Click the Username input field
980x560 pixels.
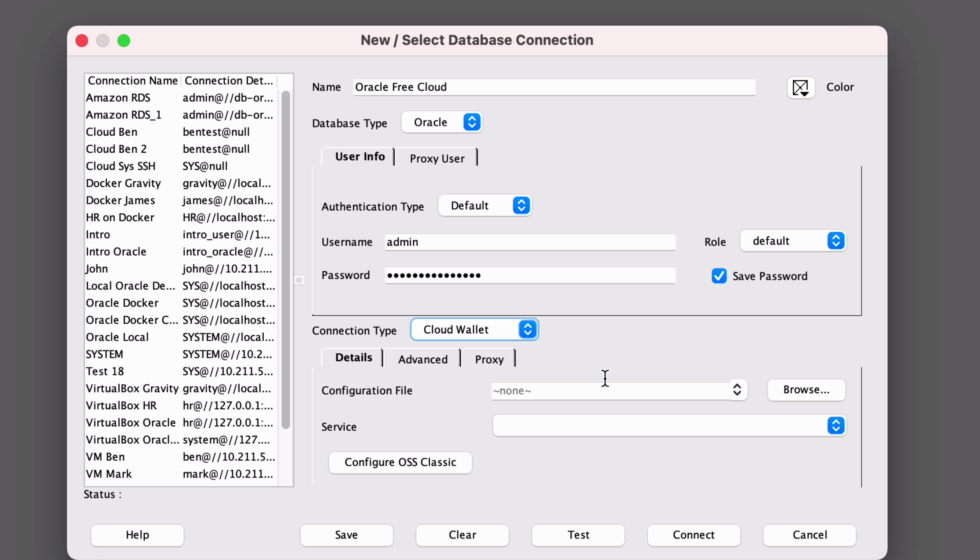click(x=530, y=242)
